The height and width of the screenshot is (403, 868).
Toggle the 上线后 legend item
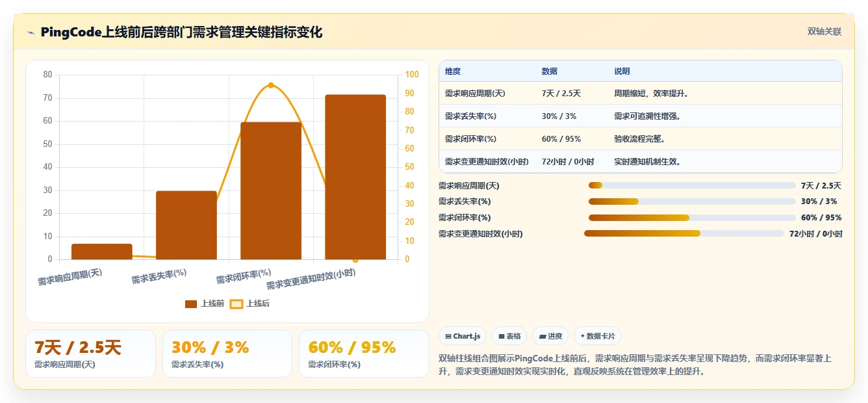point(250,304)
